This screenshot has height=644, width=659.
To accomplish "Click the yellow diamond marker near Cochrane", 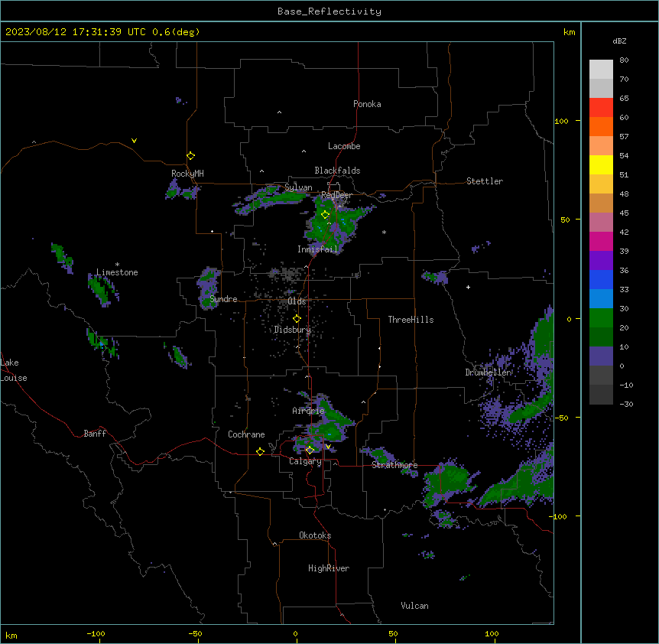I will [260, 451].
